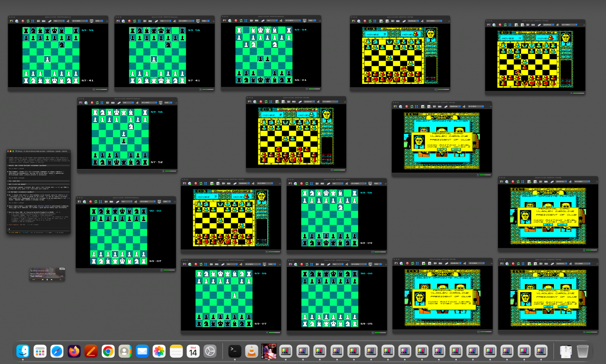This screenshot has width=606, height=364.
Task: Launch VLC media player from the Dock
Action: pos(251,352)
